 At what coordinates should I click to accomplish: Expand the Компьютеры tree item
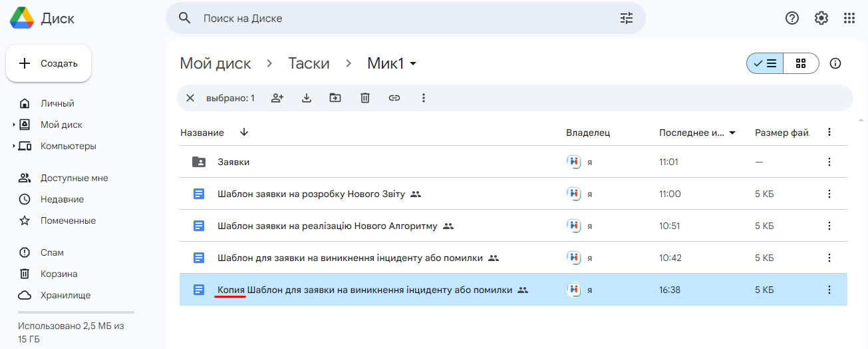13,146
